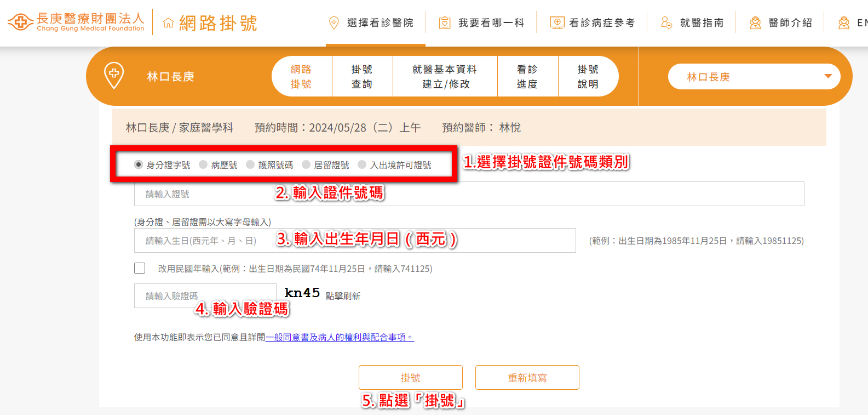
Task: Check the 改用民國年輸入 checkbox
Action: (x=140, y=268)
